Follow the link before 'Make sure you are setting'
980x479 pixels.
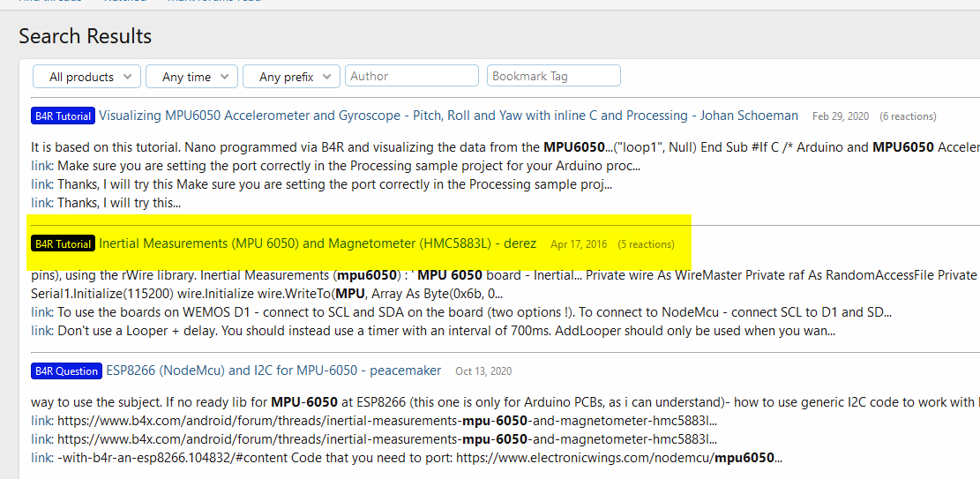click(x=41, y=167)
